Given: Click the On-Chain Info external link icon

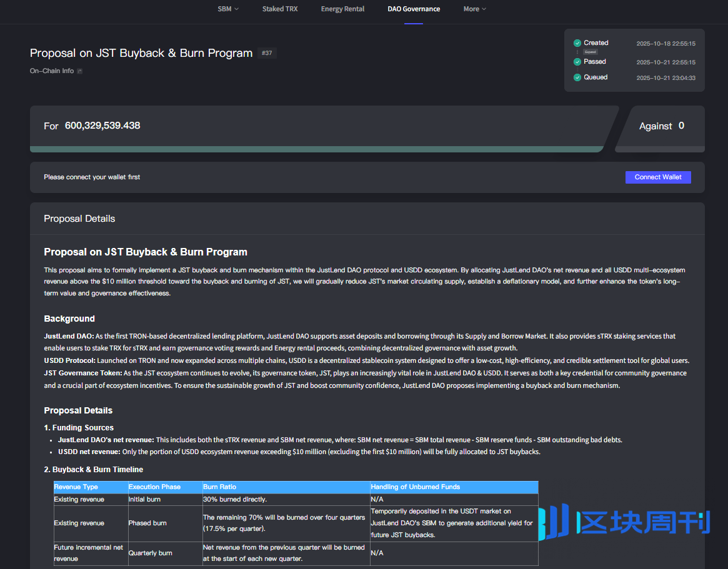Looking at the screenshot, I should (79, 71).
